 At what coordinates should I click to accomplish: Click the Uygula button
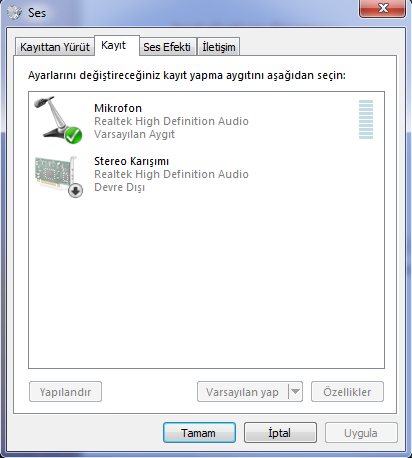click(361, 433)
